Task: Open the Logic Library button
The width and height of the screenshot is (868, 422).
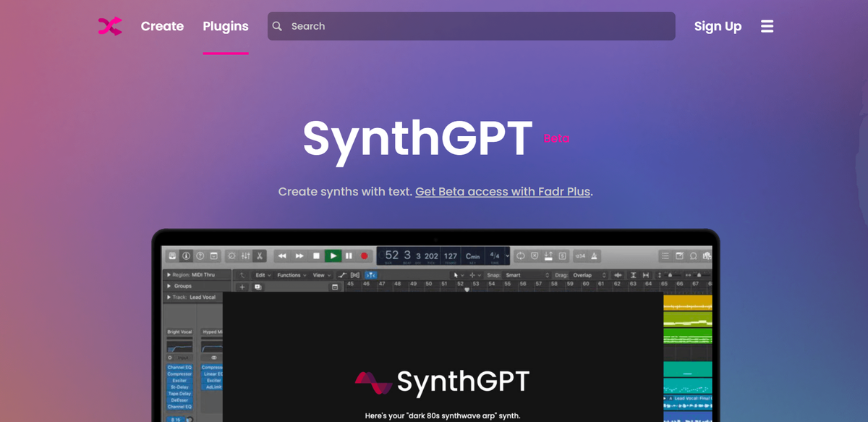Action: tap(172, 256)
